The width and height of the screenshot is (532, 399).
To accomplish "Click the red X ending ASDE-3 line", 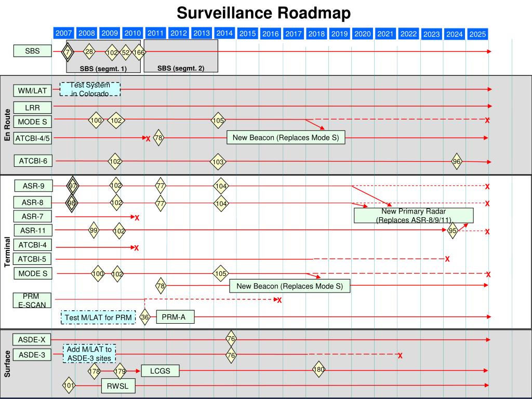I will click(401, 355).
